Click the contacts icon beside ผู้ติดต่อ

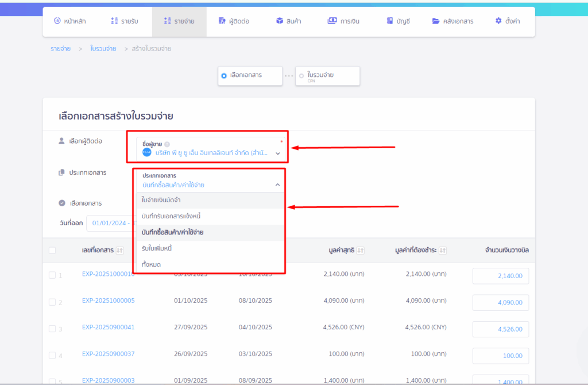222,21
